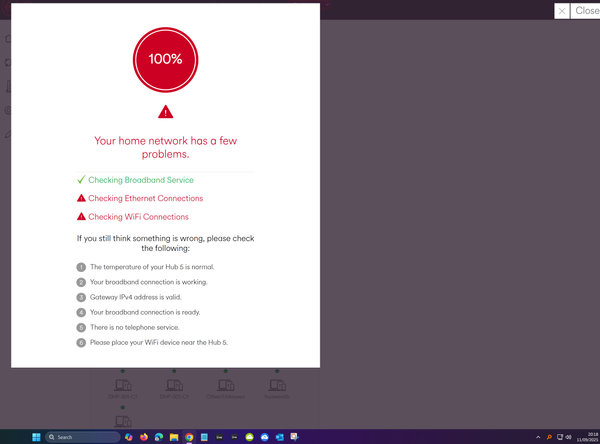Click the number 1 Hub temperature bullet
This screenshot has width=600, height=444.
(x=81, y=267)
